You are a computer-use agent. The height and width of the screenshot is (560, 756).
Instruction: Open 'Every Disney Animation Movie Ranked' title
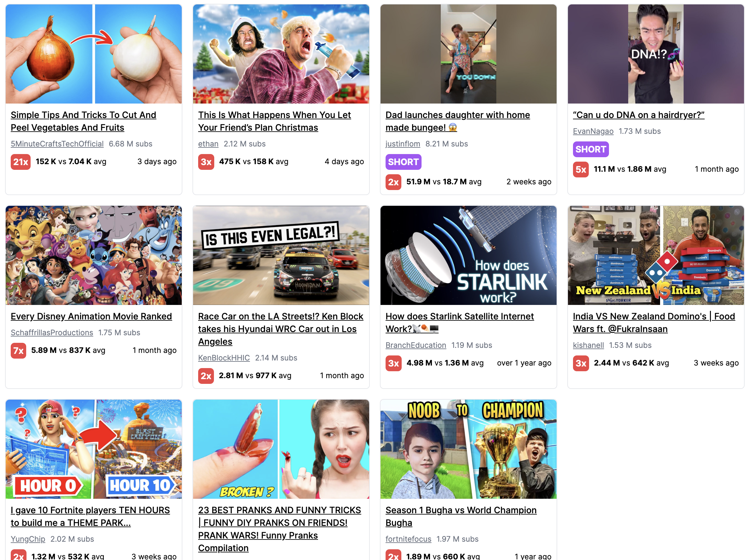point(92,316)
